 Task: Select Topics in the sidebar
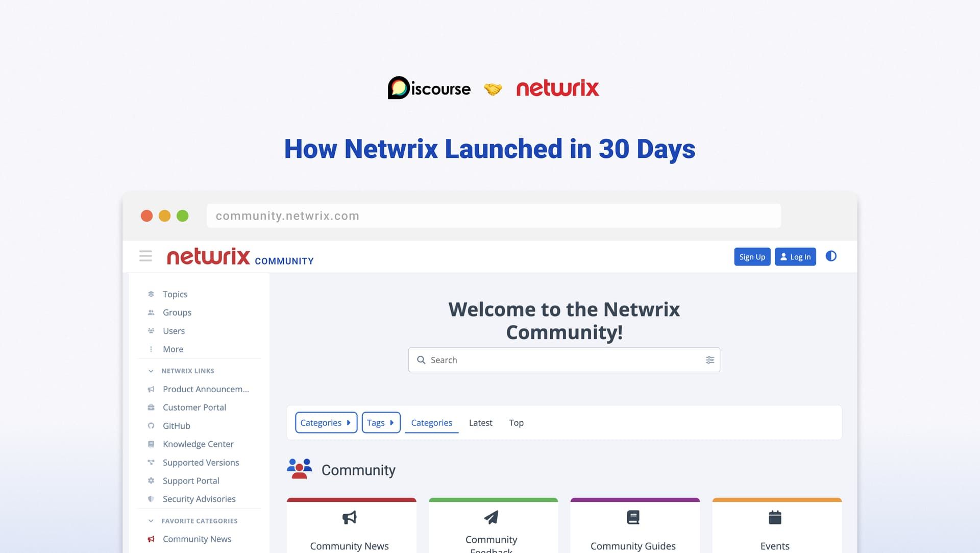tap(175, 294)
